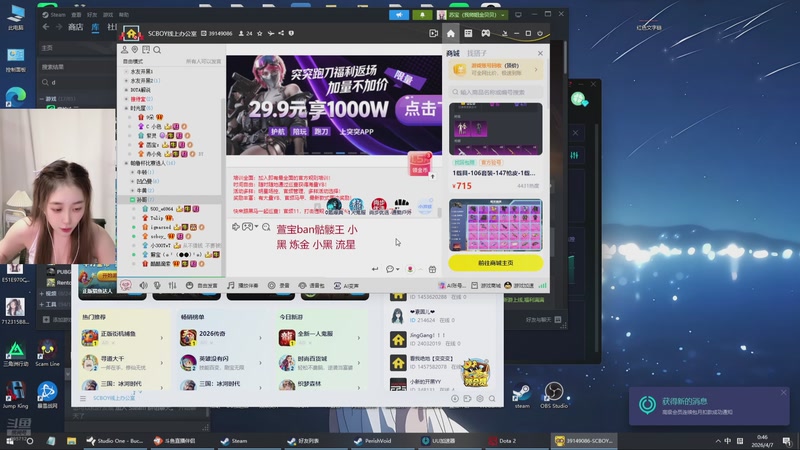Viewport: 800px width, 450px height.
Task: Click the search icon at YY bottom bar
Action: click(492, 398)
